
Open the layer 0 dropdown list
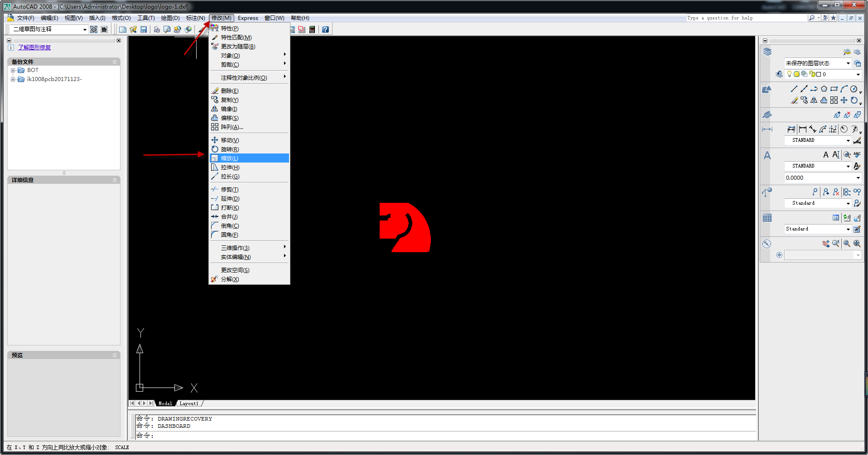point(858,74)
